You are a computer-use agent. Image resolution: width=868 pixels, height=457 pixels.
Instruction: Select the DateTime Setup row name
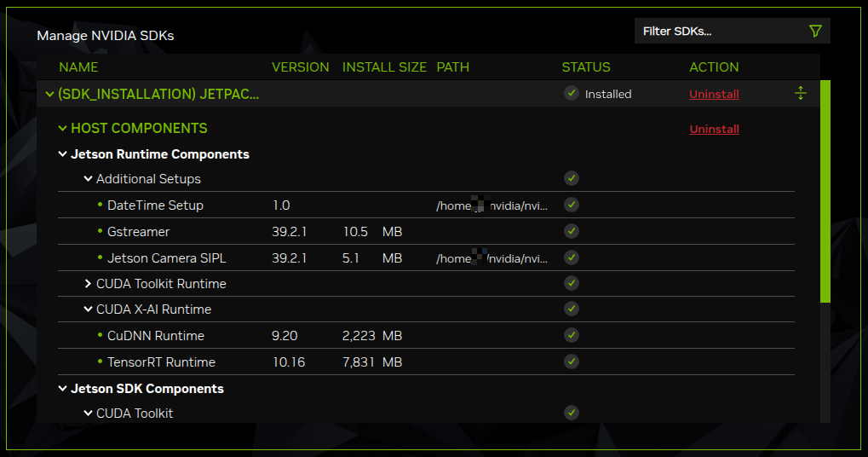(155, 205)
